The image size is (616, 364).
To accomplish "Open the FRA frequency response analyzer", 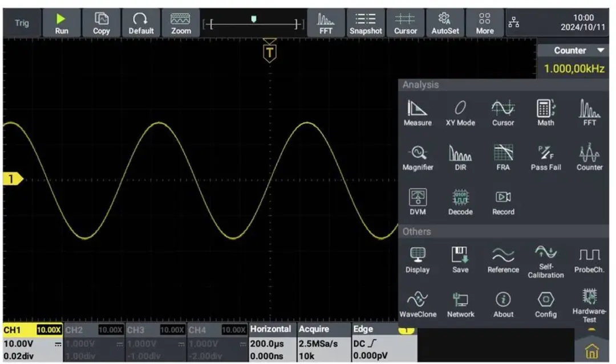I will point(503,158).
